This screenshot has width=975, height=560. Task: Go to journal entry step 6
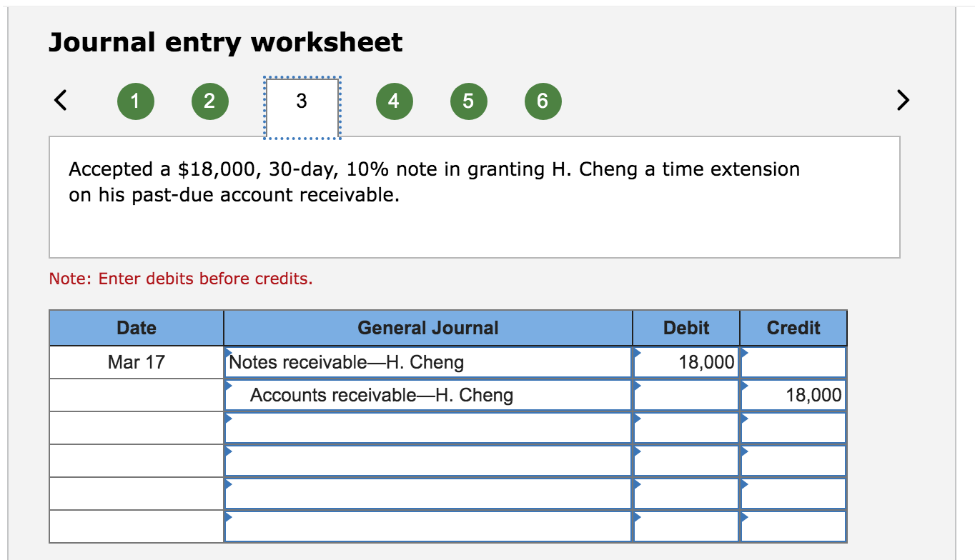[x=543, y=101]
